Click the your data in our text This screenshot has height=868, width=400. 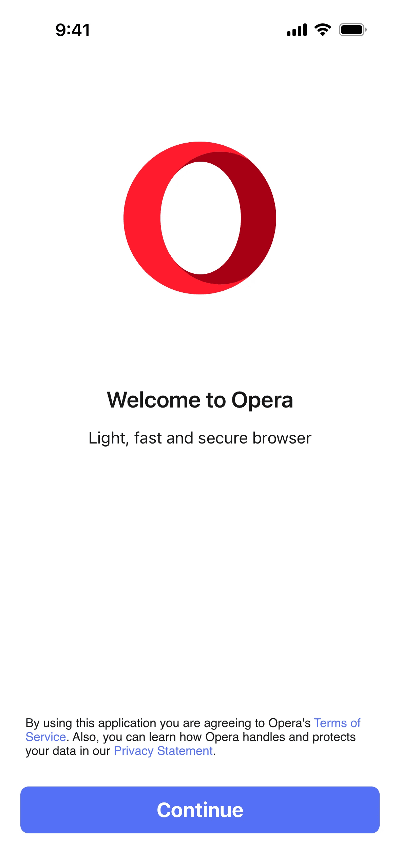tap(68, 751)
